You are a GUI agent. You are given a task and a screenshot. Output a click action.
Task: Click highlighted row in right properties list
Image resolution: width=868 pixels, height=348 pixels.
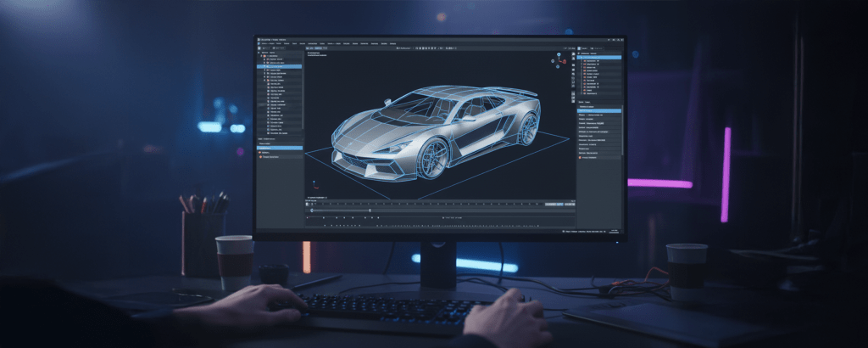click(x=599, y=111)
